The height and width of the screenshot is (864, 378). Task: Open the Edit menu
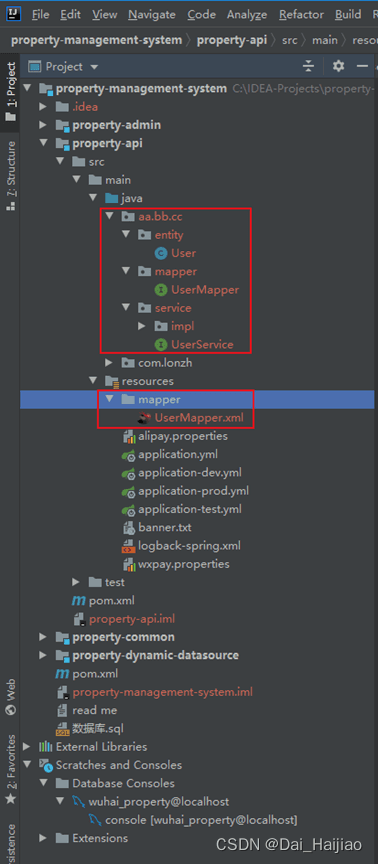[71, 15]
